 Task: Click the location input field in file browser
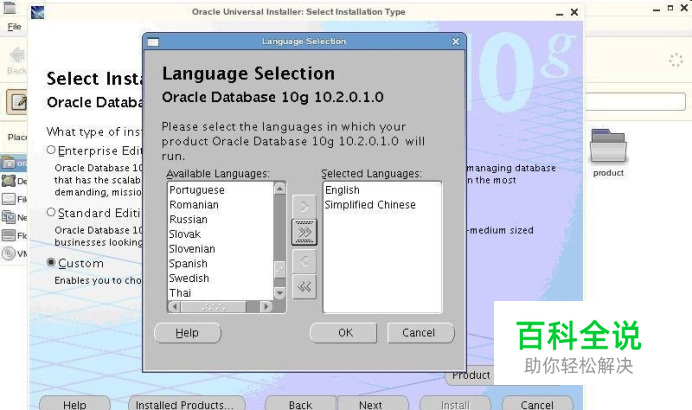(x=636, y=102)
